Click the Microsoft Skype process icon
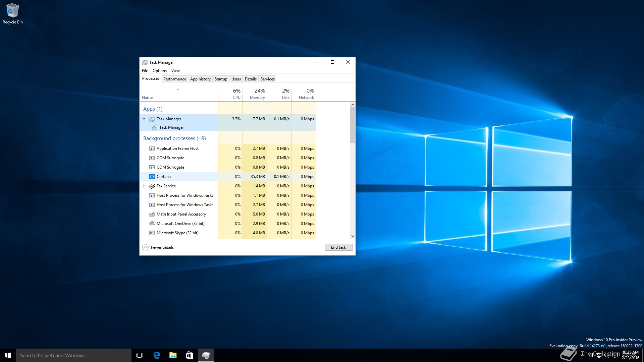The width and height of the screenshot is (644, 362). click(152, 233)
